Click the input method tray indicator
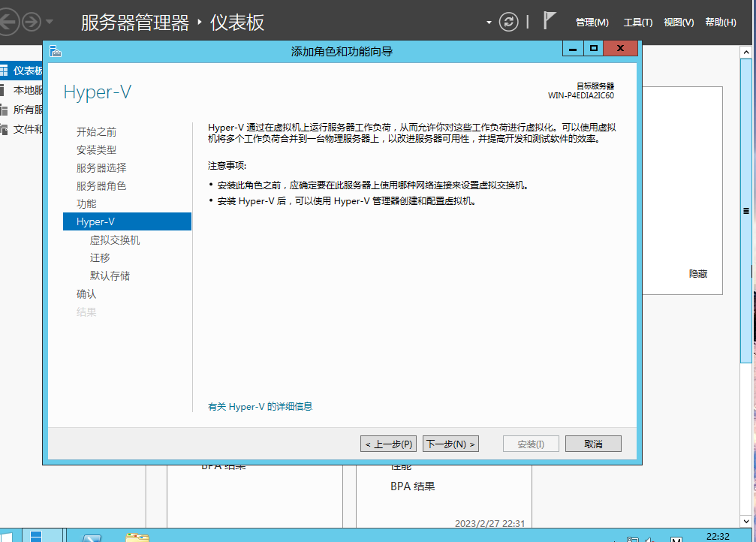 coord(676,539)
